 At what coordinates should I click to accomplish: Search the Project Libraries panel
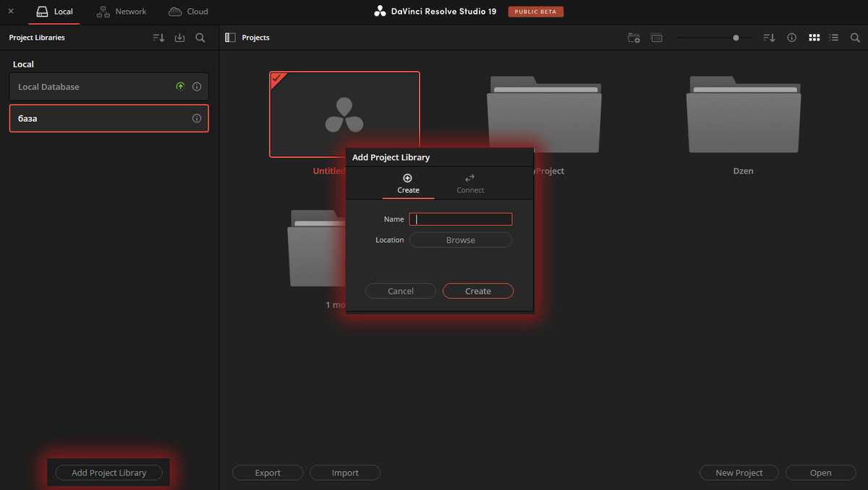(x=200, y=38)
